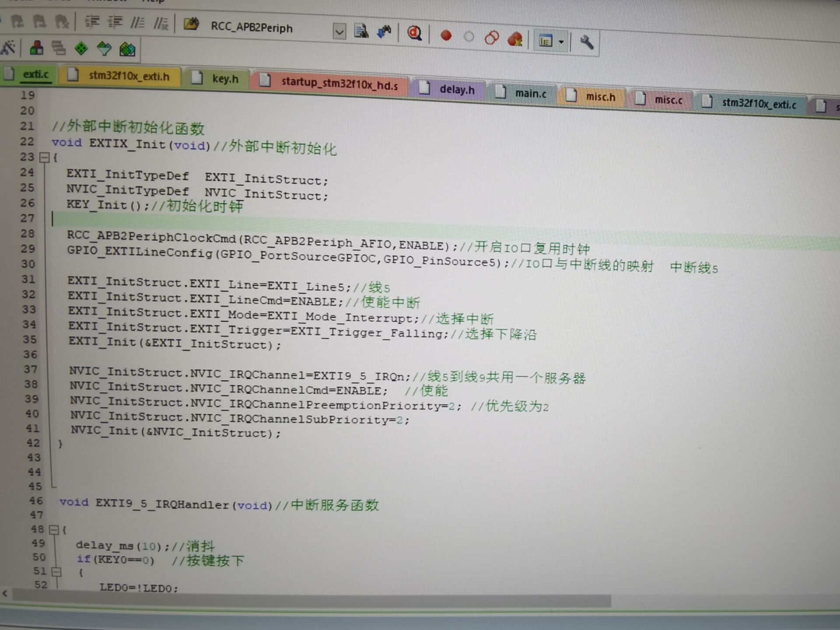The image size is (840, 630).
Task: Open the startup_stm32f10x_hd.s tab
Action: 339,83
